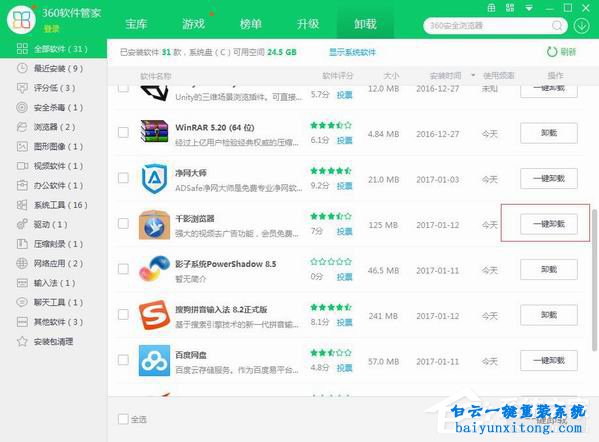Viewport: 599px width, 442px height.
Task: Click the 360软件管家 logo icon
Action: point(21,19)
